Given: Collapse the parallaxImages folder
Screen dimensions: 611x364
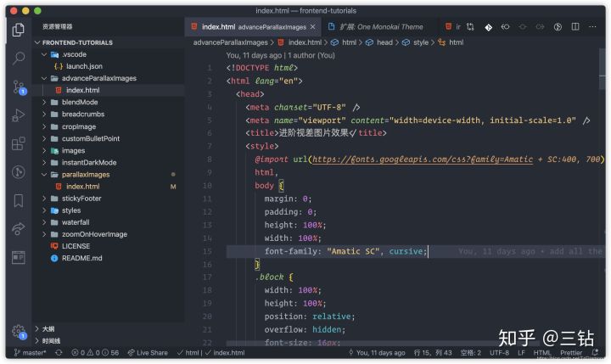Looking at the screenshot, I should click(44, 175).
